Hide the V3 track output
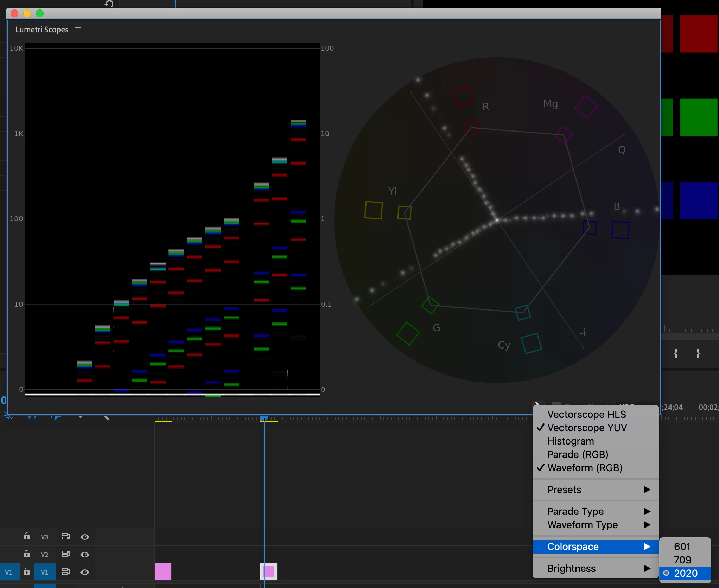Screen dimensions: 719x588 pos(85,537)
